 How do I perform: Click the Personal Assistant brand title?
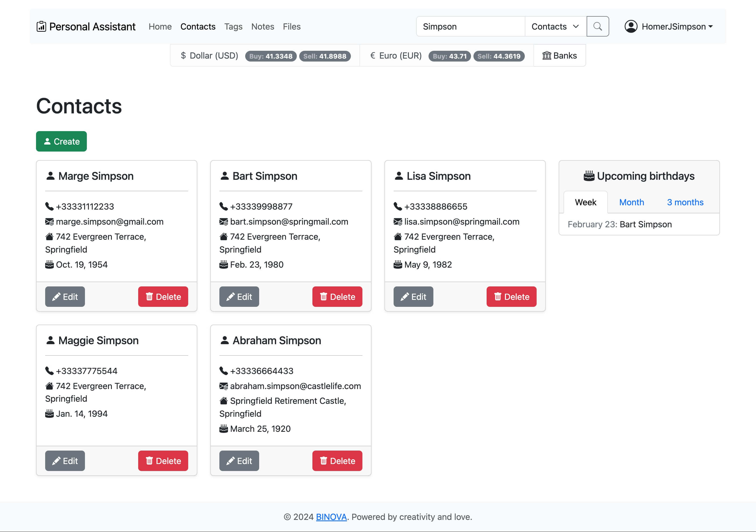pos(92,26)
